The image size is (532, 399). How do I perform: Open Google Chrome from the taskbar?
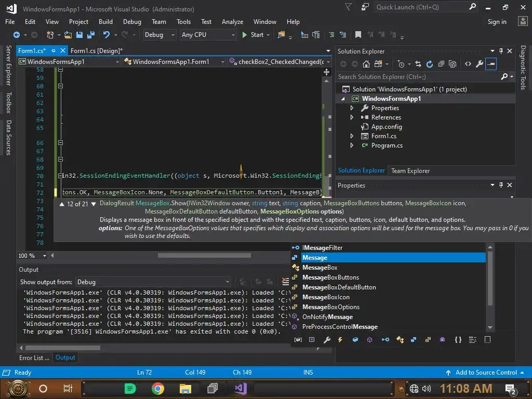(x=158, y=388)
